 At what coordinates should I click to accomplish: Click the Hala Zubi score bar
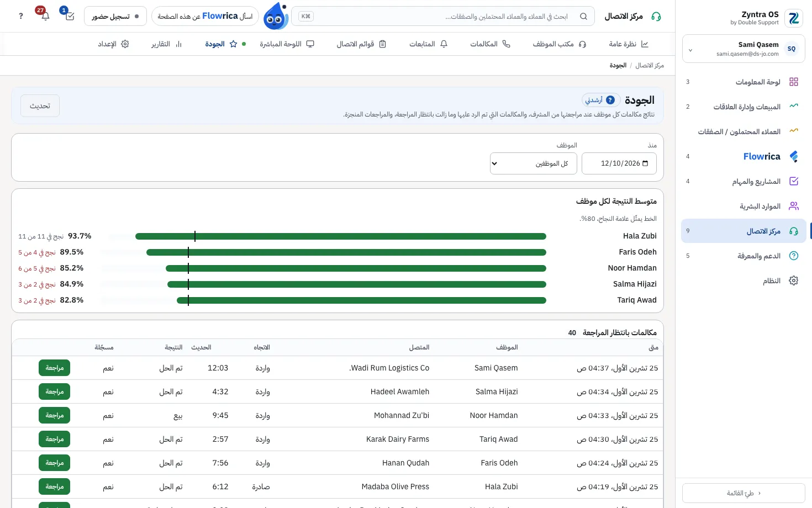tap(341, 236)
